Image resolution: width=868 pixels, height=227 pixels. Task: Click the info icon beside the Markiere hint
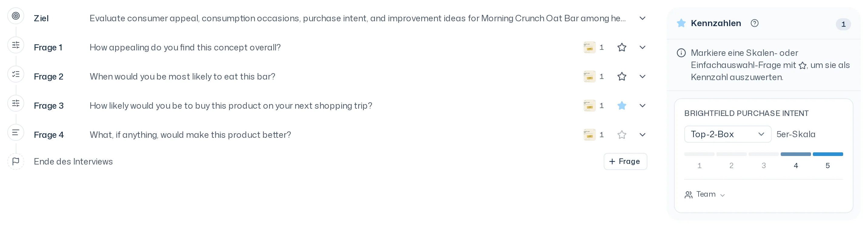point(681,53)
